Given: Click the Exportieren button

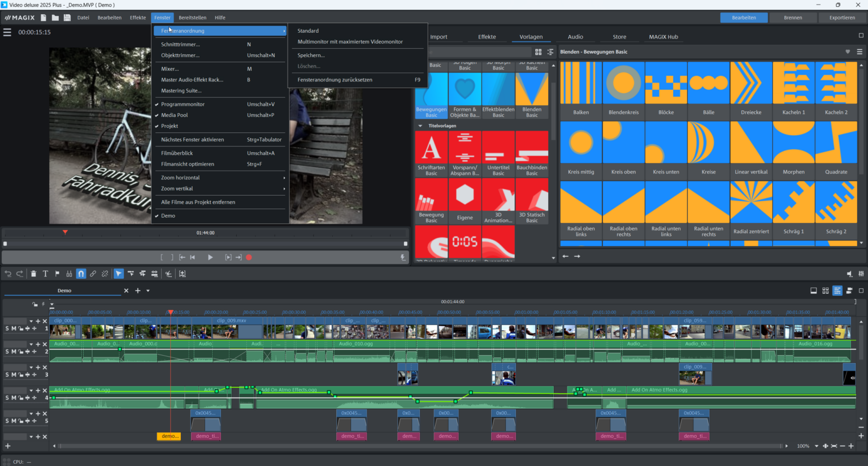Looking at the screenshot, I should 841,17.
